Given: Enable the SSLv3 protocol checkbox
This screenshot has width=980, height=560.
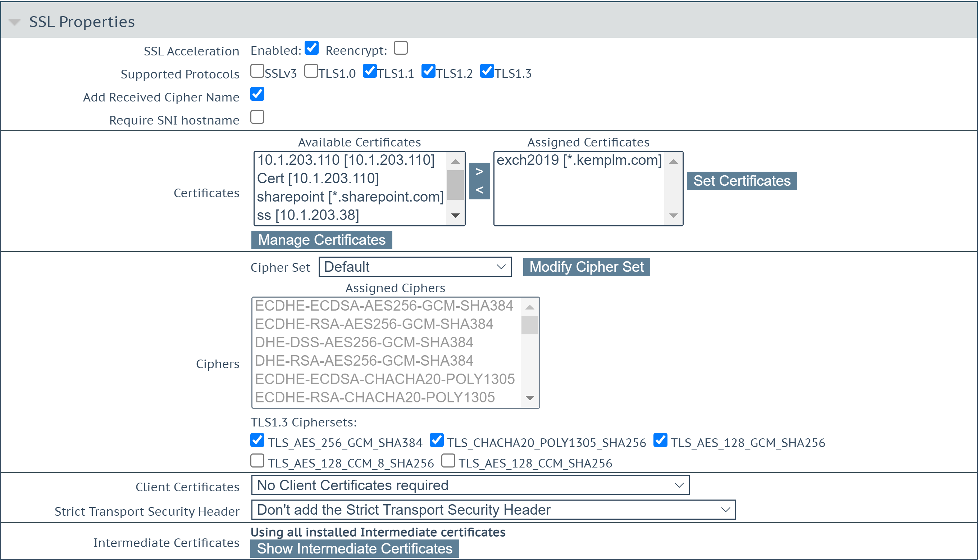Looking at the screenshot, I should click(x=257, y=71).
